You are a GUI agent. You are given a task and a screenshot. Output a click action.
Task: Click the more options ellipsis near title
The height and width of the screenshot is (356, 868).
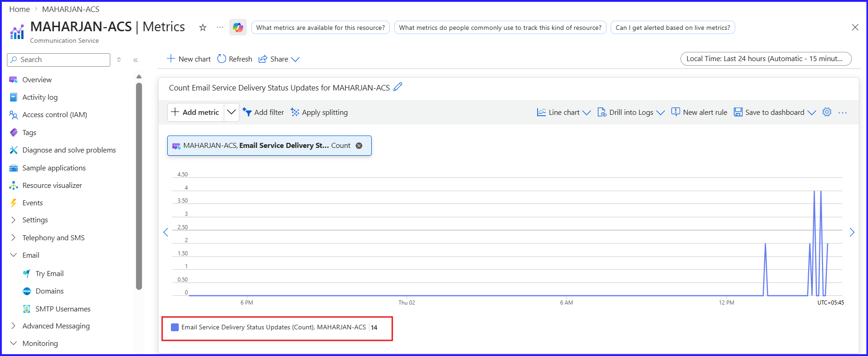pos(220,27)
